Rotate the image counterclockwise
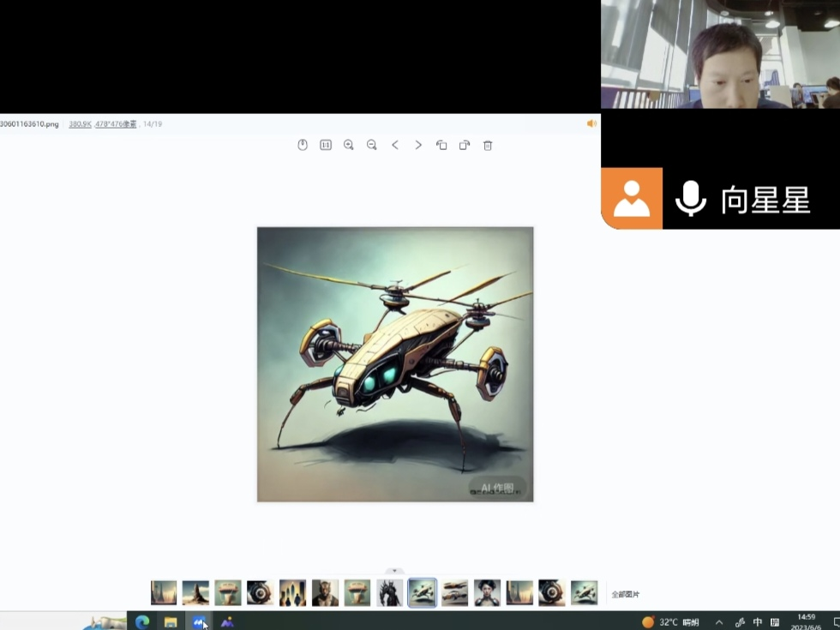840x630 pixels. (441, 145)
